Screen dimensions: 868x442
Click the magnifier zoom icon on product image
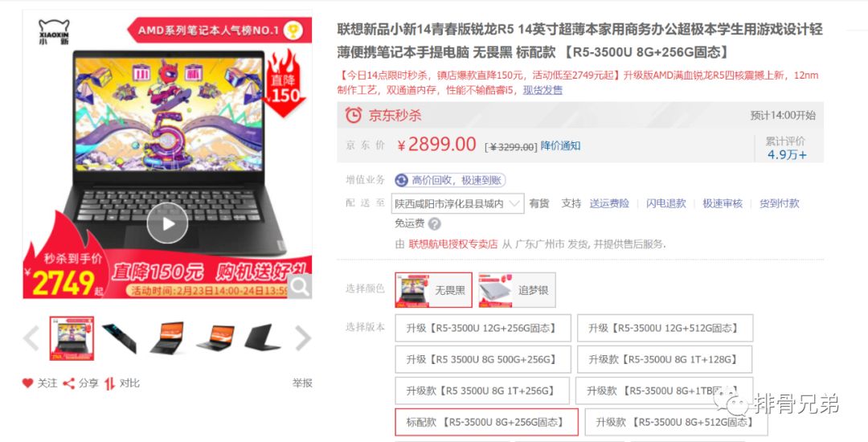coord(300,286)
